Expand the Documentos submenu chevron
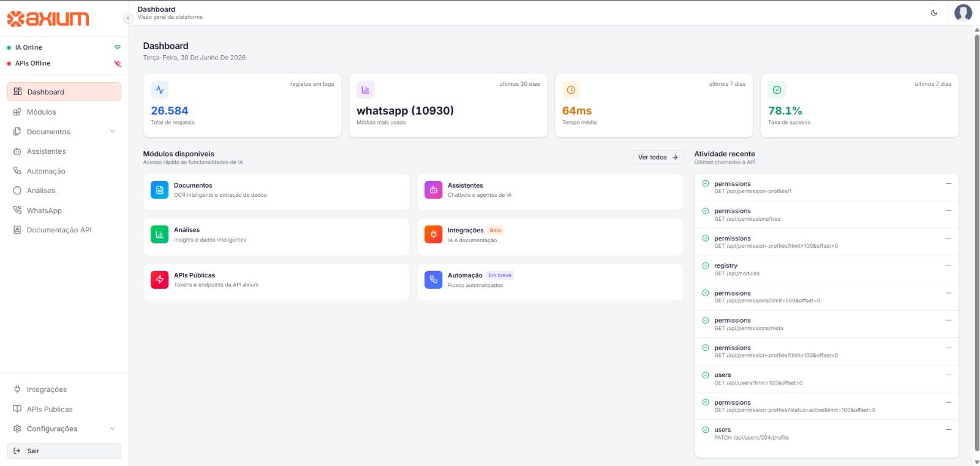980x466 pixels. point(112,132)
